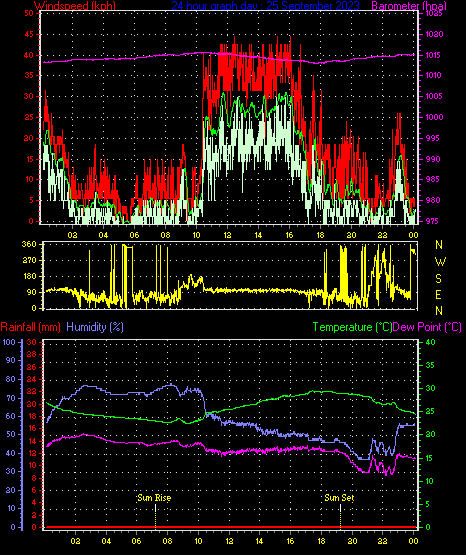The width and height of the screenshot is (466, 555).
Task: Click the 5 value on temperature axis
Action: [428, 504]
